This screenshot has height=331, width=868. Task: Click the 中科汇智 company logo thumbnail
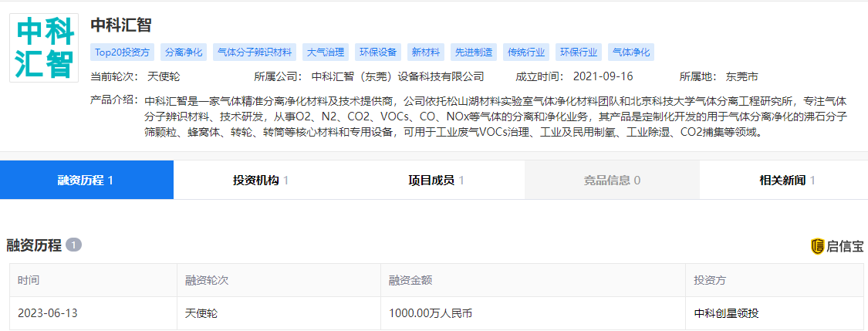tap(44, 48)
